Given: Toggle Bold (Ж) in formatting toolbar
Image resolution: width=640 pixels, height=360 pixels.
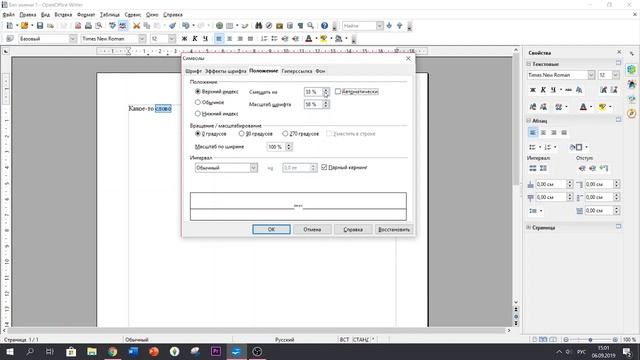Looking at the screenshot, I should [184, 39].
